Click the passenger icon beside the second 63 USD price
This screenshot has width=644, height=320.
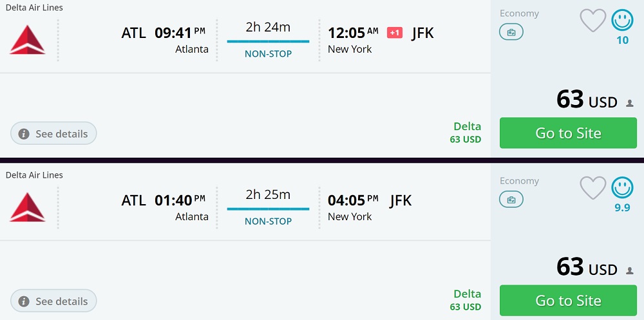(x=630, y=271)
